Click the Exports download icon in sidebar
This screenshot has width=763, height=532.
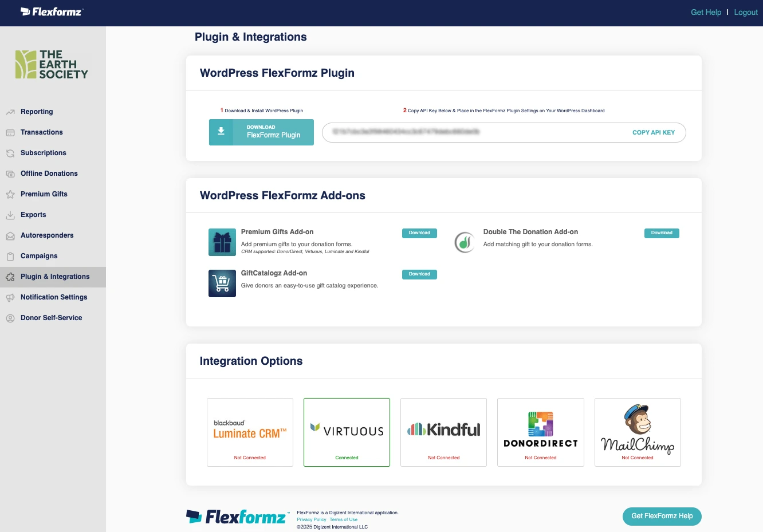coord(10,215)
